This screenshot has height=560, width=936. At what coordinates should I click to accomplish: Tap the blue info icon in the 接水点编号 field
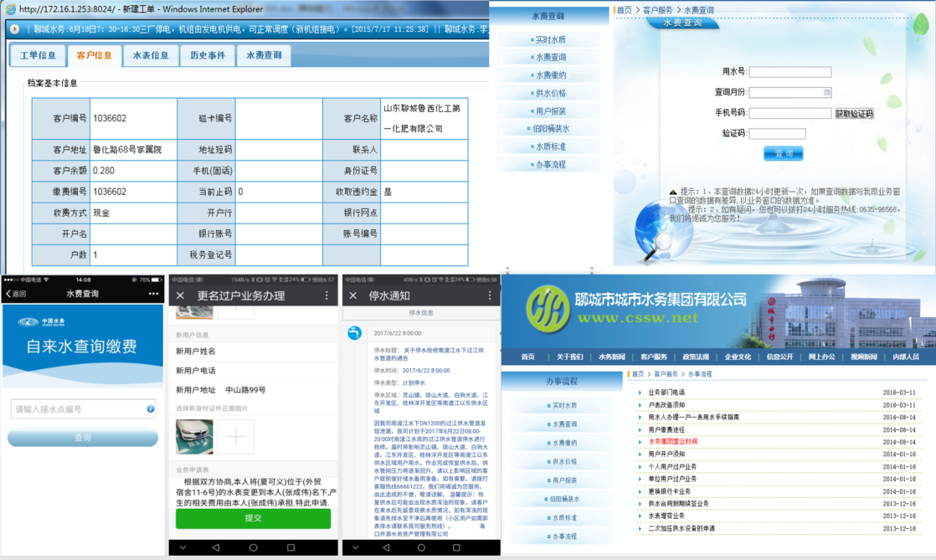pos(151,409)
